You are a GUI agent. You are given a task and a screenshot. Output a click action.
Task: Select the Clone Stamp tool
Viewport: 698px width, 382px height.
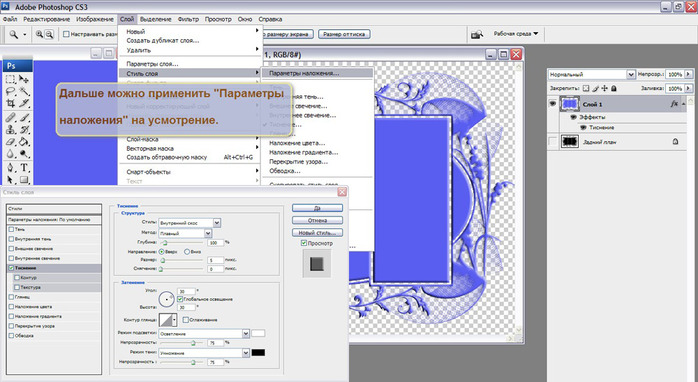(x=10, y=130)
